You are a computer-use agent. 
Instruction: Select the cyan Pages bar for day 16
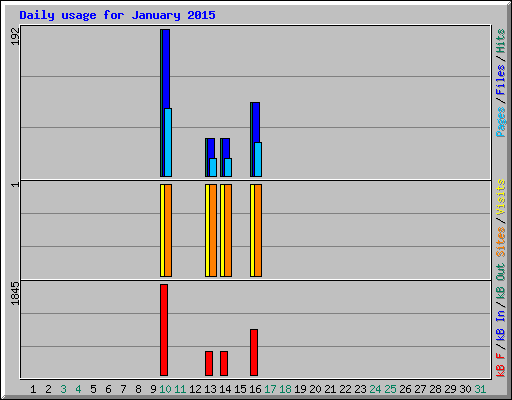coord(258,159)
